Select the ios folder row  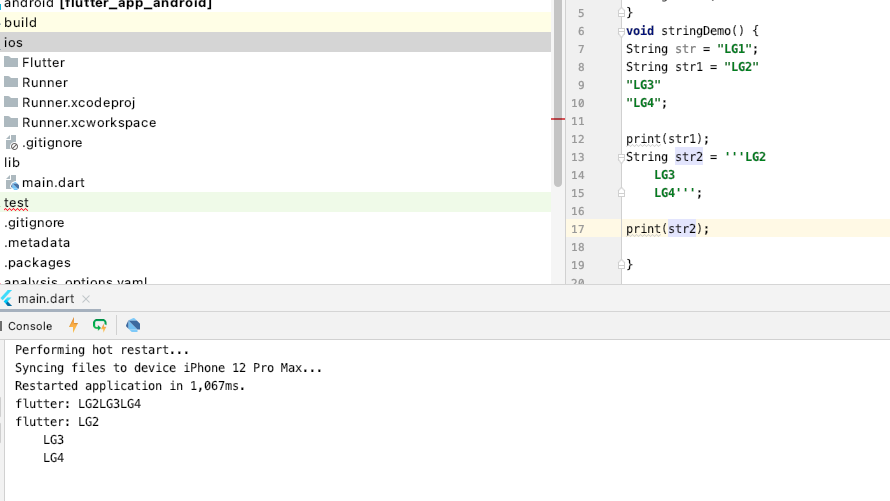(x=275, y=43)
